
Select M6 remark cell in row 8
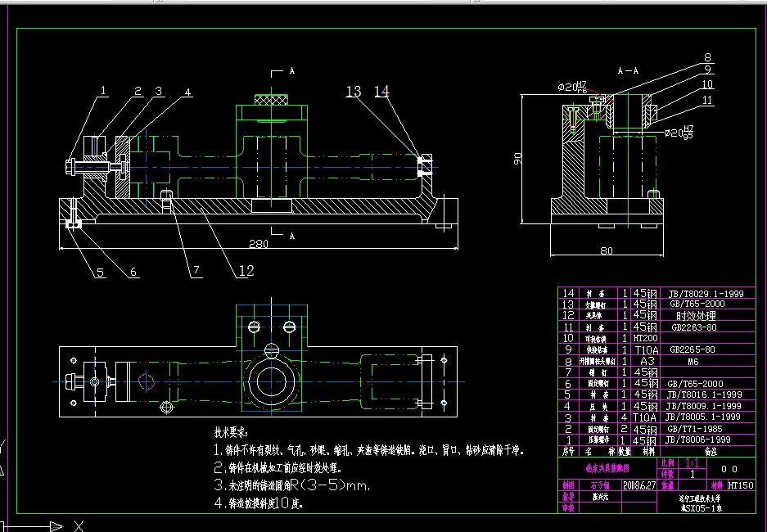(x=693, y=362)
